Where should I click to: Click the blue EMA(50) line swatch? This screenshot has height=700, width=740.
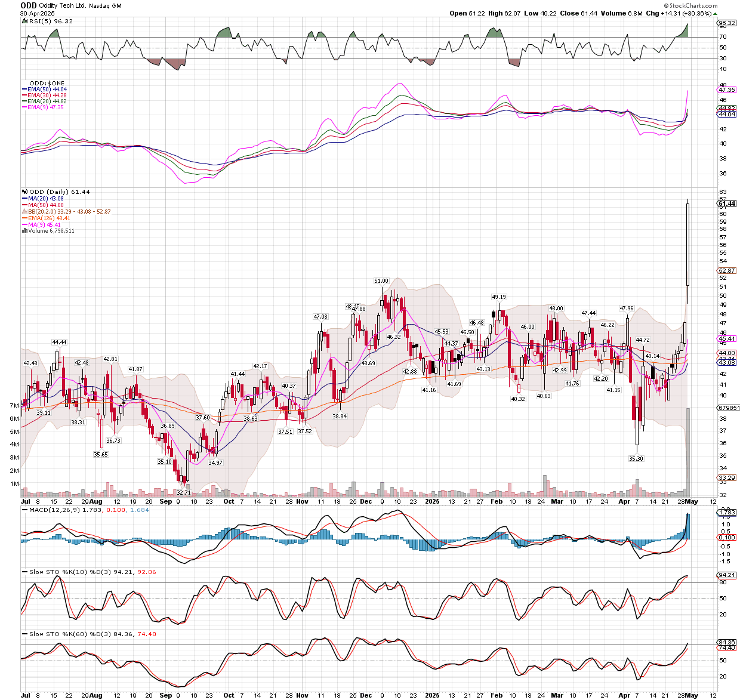(x=24, y=89)
